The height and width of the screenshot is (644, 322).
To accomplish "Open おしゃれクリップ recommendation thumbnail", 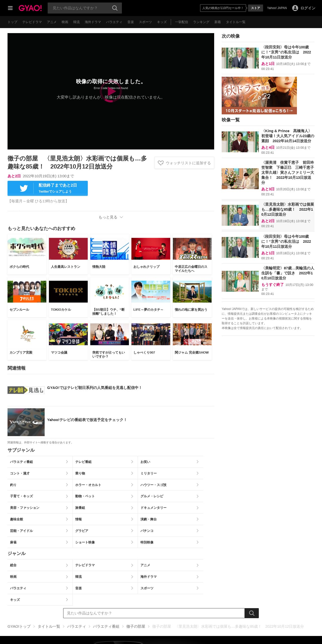I will [151, 249].
